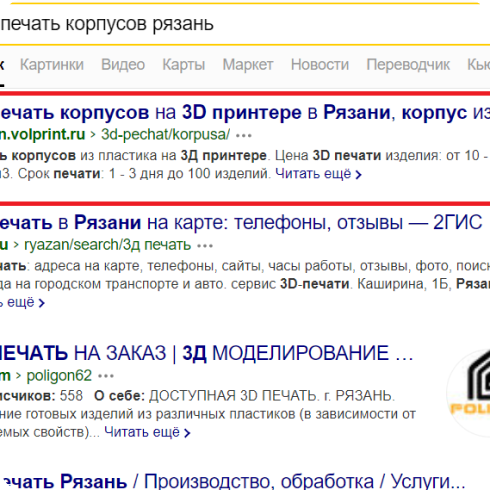
Task: Open the three-dots menu beside 3d-pechat/korpusa/
Action: (244, 136)
